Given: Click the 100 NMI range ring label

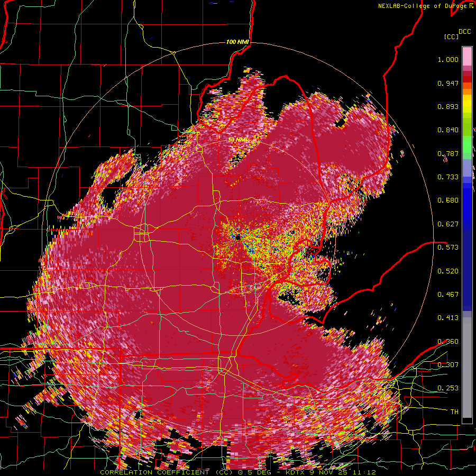Looking at the screenshot, I should tap(237, 42).
